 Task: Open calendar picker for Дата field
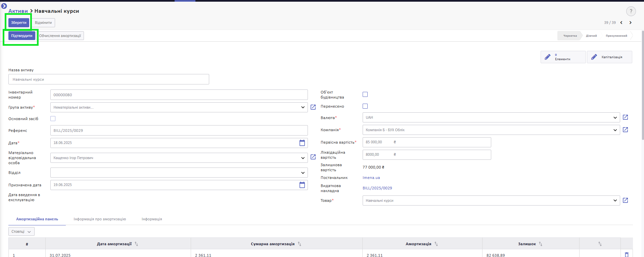(x=302, y=143)
